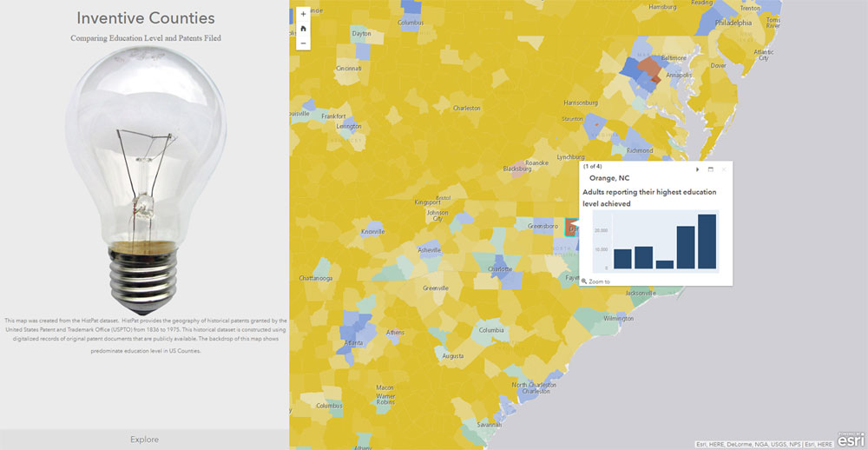Click the Charlotte label on map
The height and width of the screenshot is (450, 868).
click(500, 268)
